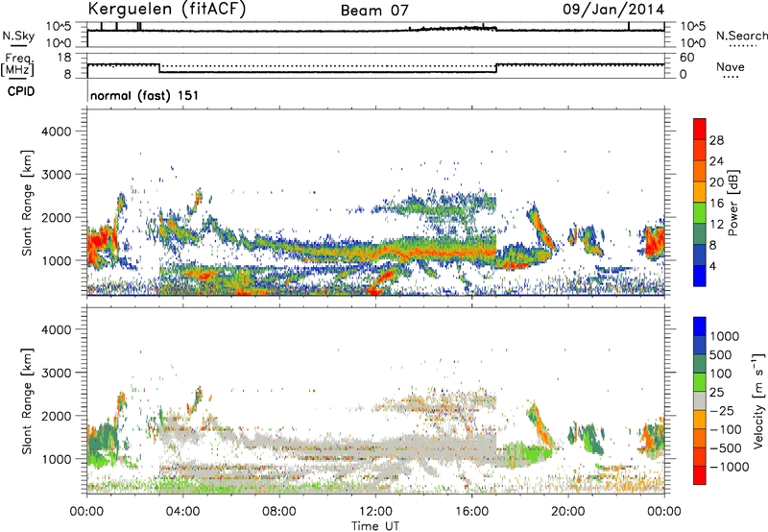
Task: Click the 'N.Search' legend label
Action: pos(741,36)
